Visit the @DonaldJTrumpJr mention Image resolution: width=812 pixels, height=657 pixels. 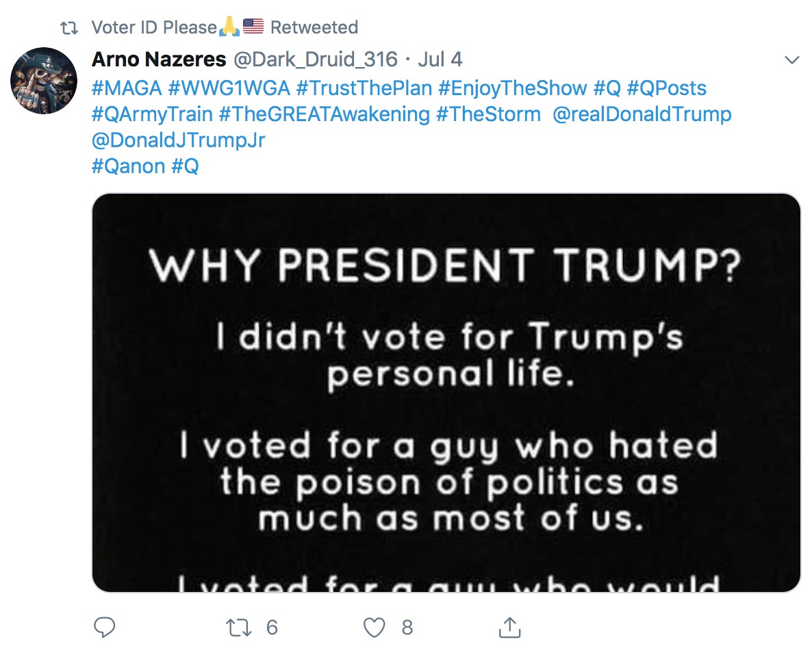pos(178,140)
